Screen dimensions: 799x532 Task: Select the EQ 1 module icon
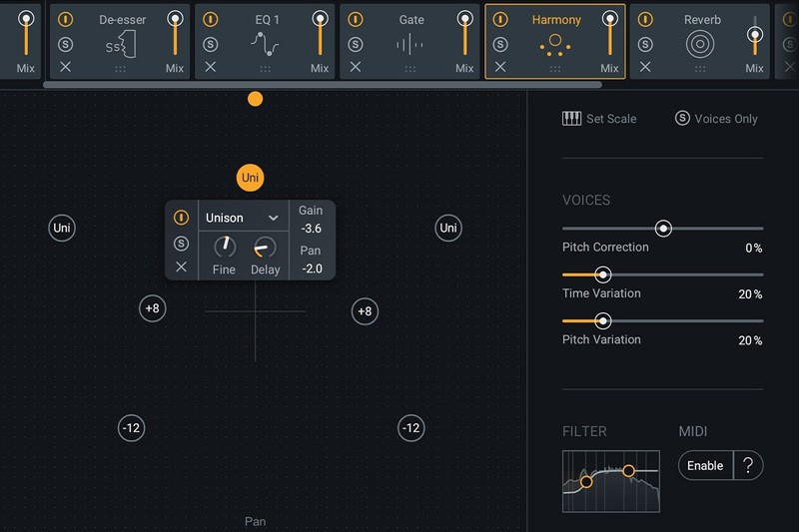tap(265, 45)
